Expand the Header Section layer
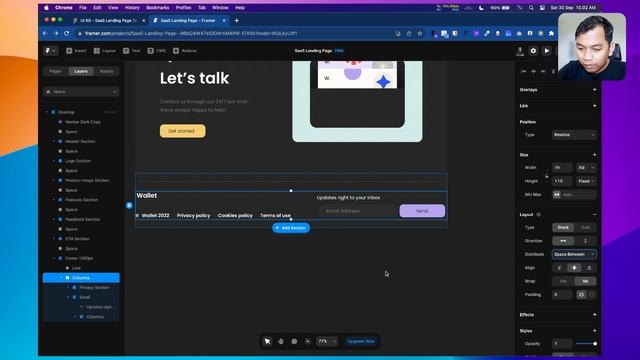 click(x=54, y=141)
